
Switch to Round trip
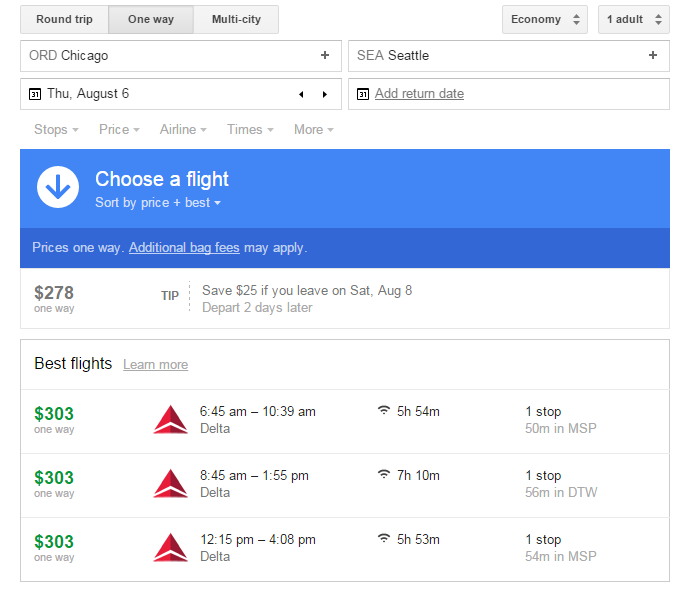click(x=64, y=20)
